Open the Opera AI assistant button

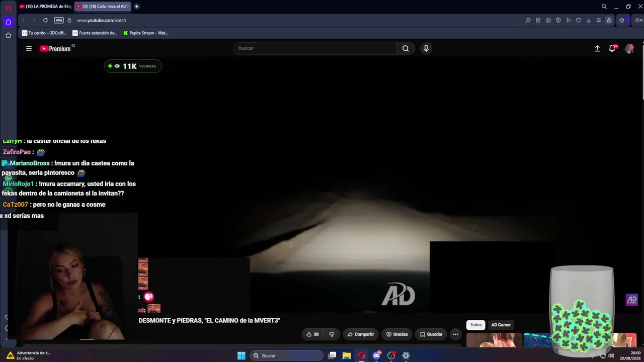[638, 20]
